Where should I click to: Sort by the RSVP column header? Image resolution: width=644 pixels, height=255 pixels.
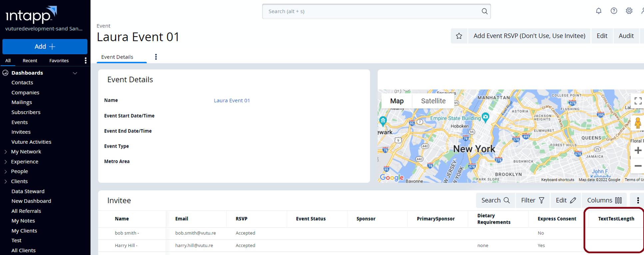coord(242,219)
